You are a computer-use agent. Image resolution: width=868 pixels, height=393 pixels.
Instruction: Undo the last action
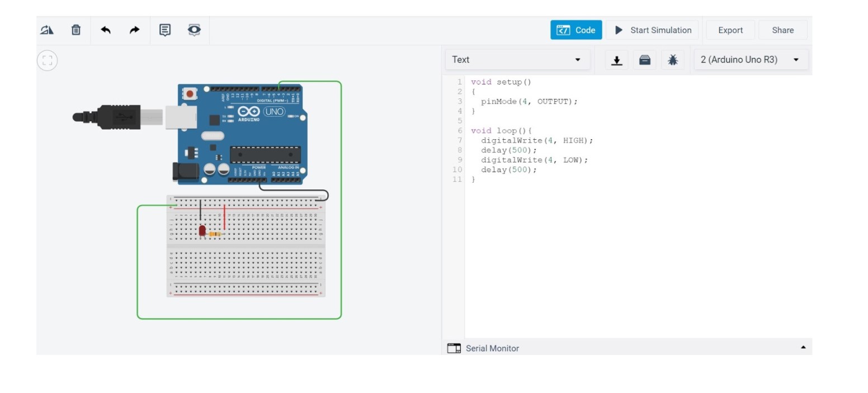point(106,30)
